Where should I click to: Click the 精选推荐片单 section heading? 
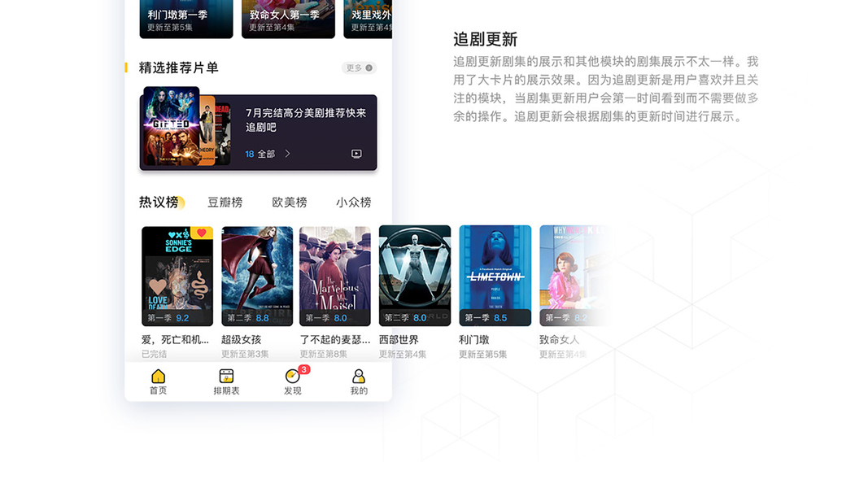pos(179,68)
